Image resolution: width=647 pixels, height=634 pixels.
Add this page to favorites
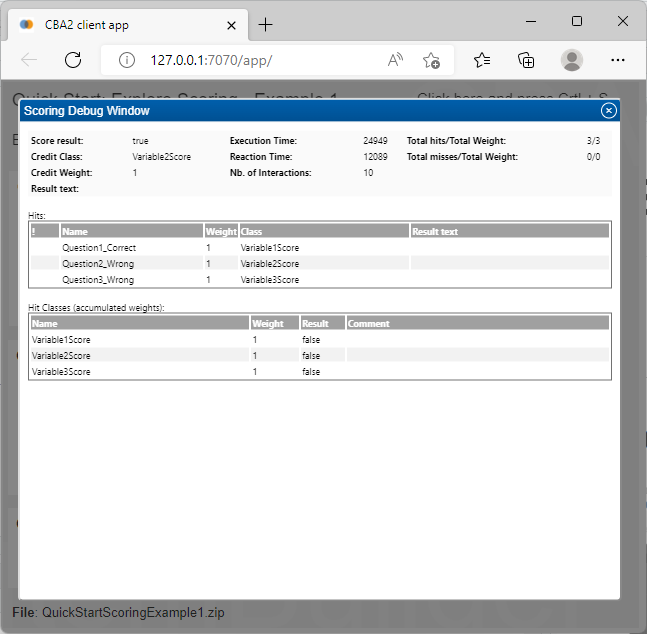431,60
